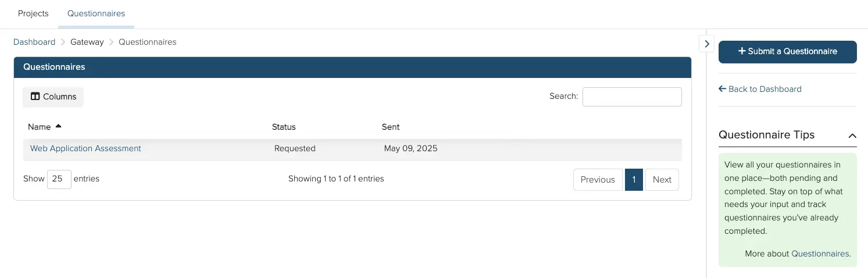
Task: Click Submit a Questionnaire button
Action: pos(788,52)
